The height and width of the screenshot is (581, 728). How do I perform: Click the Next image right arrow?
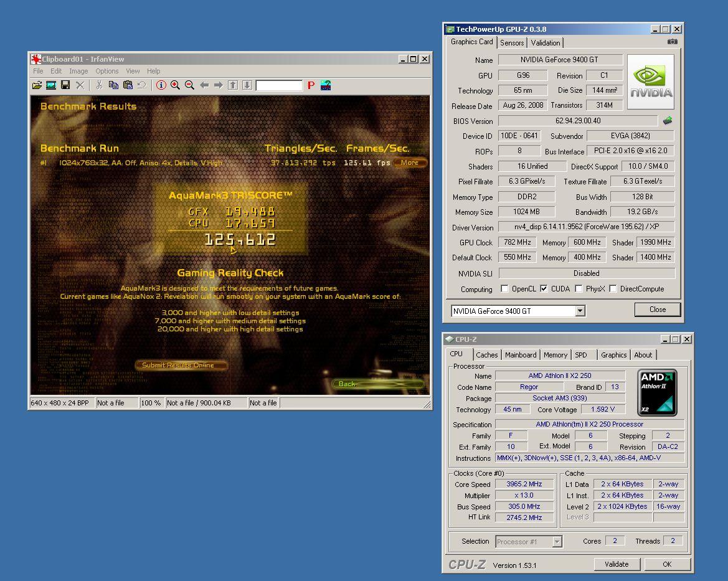point(218,85)
